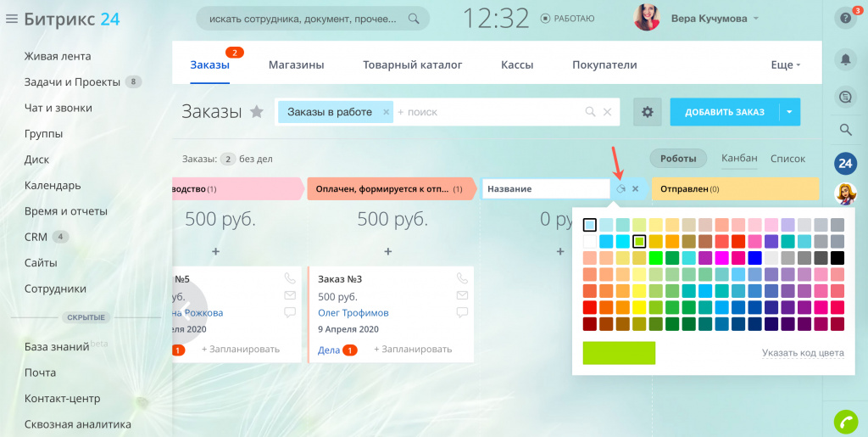Open Сквозная аналитика menu item
The height and width of the screenshot is (437, 868).
tap(77, 424)
